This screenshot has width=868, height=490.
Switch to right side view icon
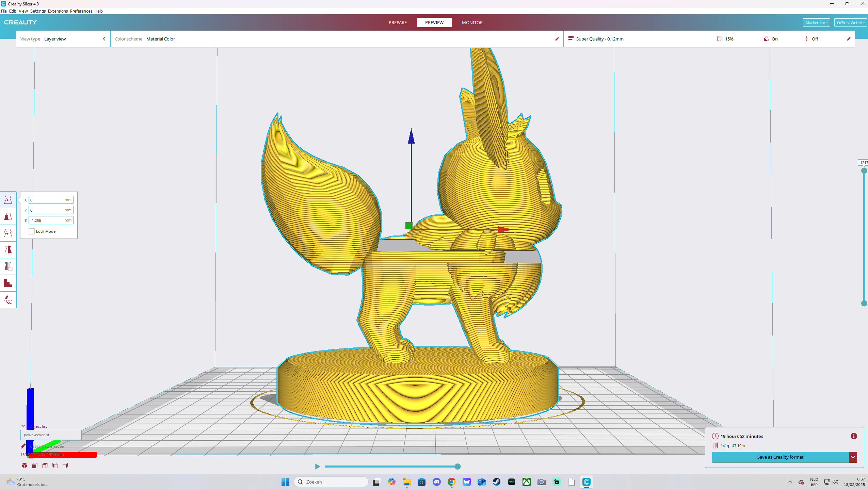click(65, 465)
